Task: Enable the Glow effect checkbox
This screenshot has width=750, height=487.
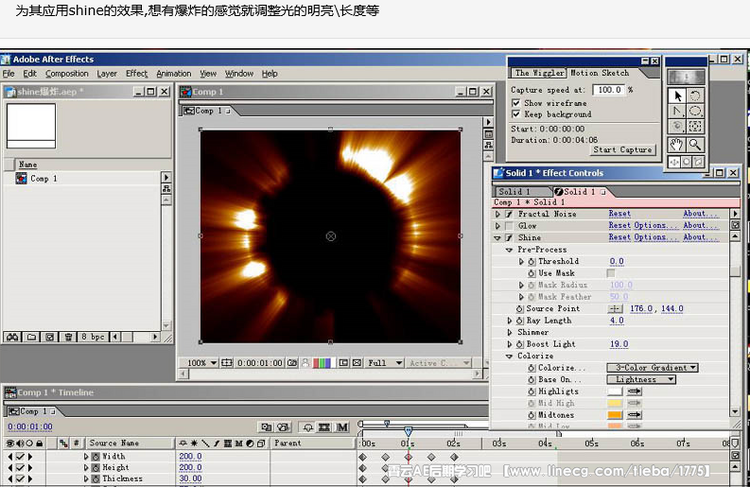Action: [509, 226]
